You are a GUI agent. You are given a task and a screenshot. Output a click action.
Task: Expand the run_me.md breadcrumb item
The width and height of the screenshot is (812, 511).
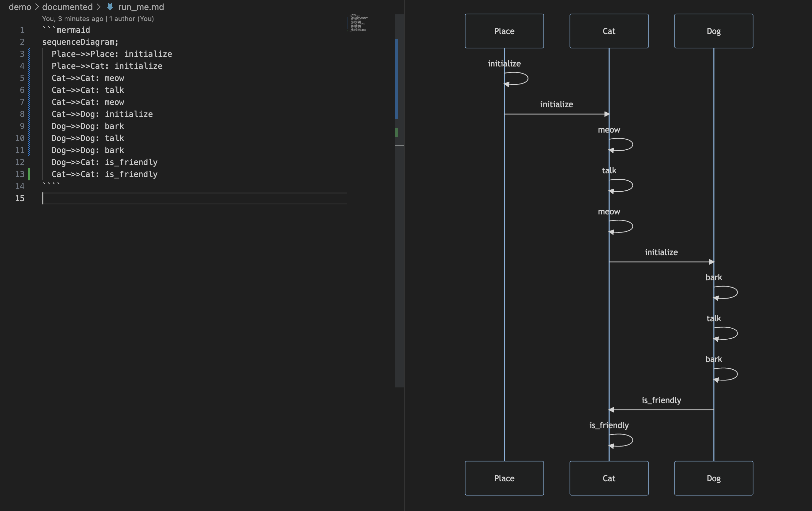(x=141, y=7)
